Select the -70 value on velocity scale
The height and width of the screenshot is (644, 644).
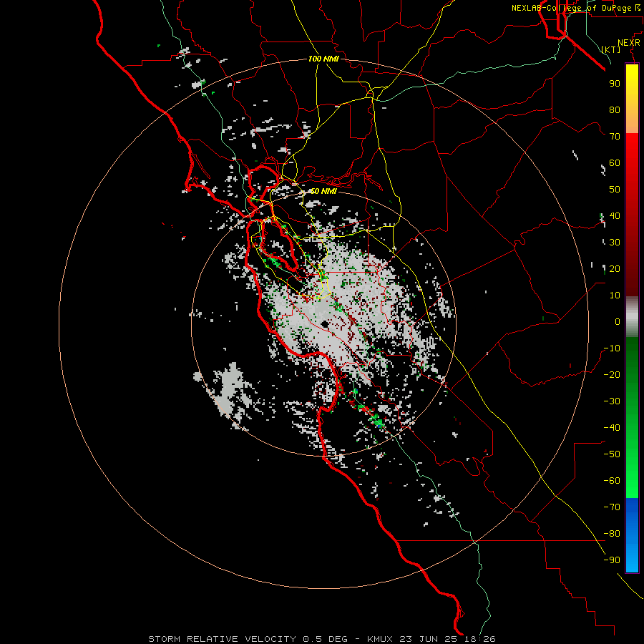(612, 507)
